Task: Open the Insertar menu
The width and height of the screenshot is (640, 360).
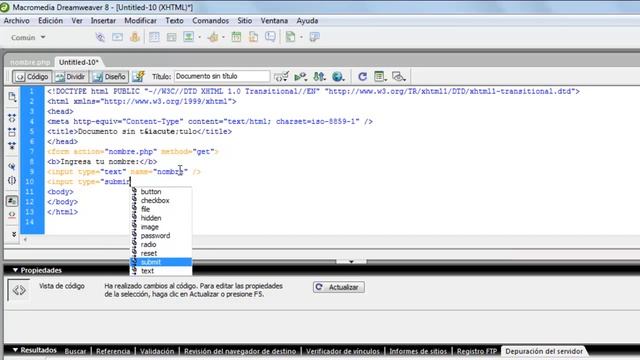Action: (x=103, y=21)
